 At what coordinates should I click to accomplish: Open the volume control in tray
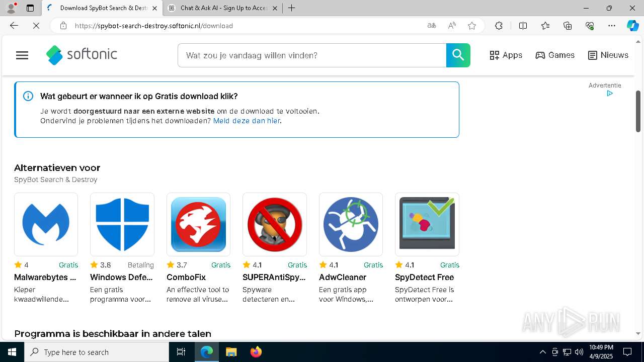point(579,352)
